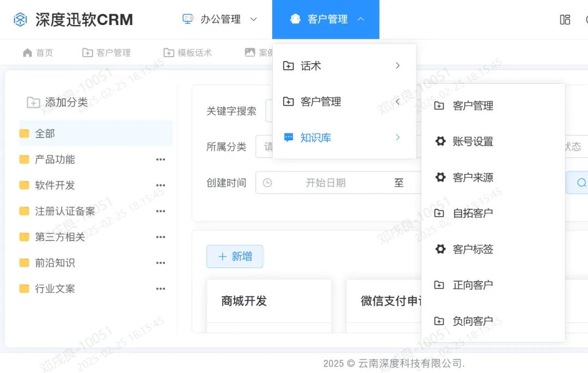The height and width of the screenshot is (373, 588).
Task: Click the more options dots beside 软件开发
Action: click(160, 185)
